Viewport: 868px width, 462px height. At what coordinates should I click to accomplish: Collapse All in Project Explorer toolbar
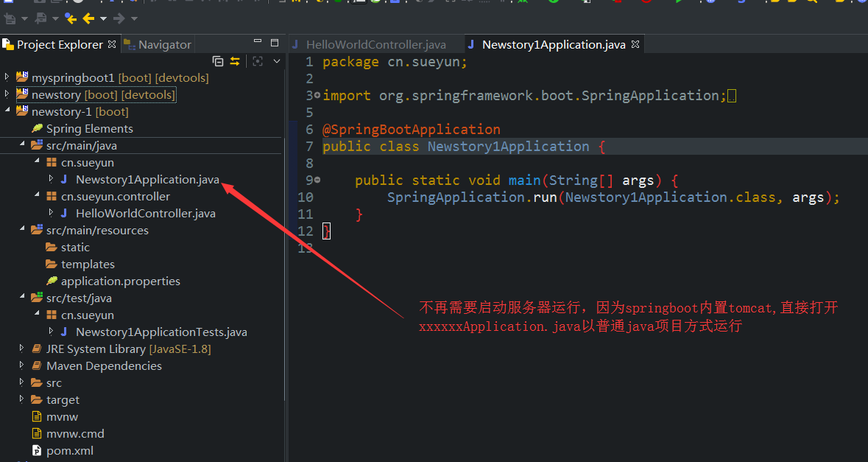tap(218, 61)
